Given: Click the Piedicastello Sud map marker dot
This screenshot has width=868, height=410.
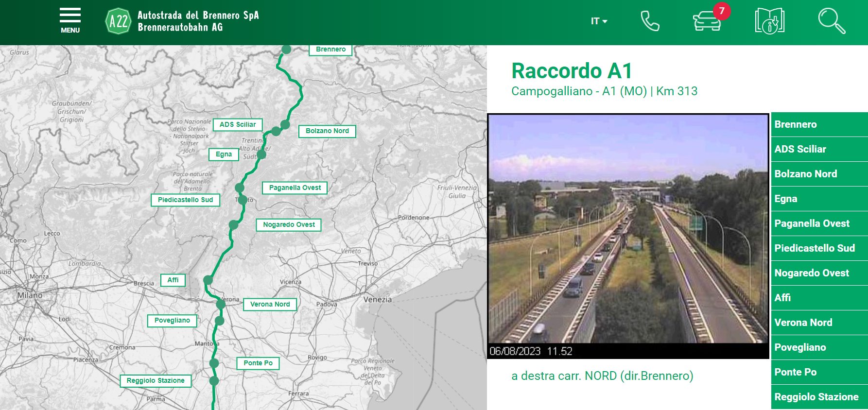Looking at the screenshot, I should pos(243,200).
